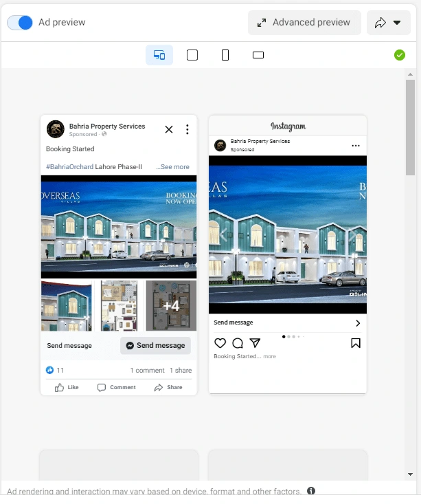Select the horizontal banner preview icon
421x504 pixels.
click(x=258, y=55)
